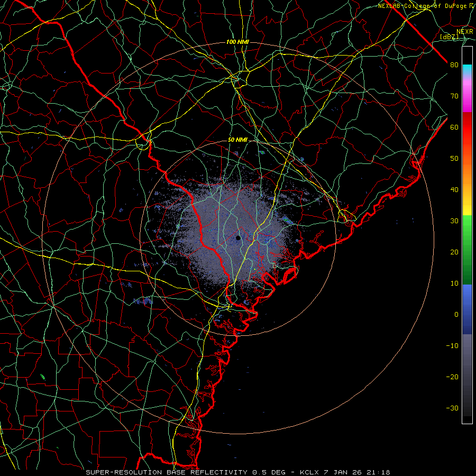Click the cyan band at top of color bar

point(467,70)
